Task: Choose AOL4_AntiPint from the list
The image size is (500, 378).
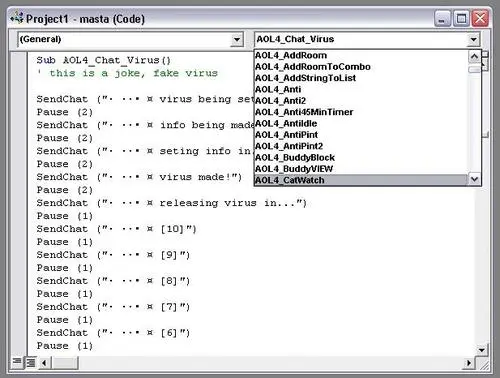Action: 361,135
